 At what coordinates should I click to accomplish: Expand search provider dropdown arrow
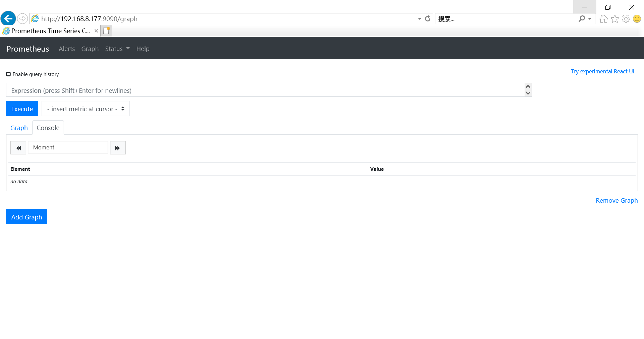pyautogui.click(x=590, y=19)
